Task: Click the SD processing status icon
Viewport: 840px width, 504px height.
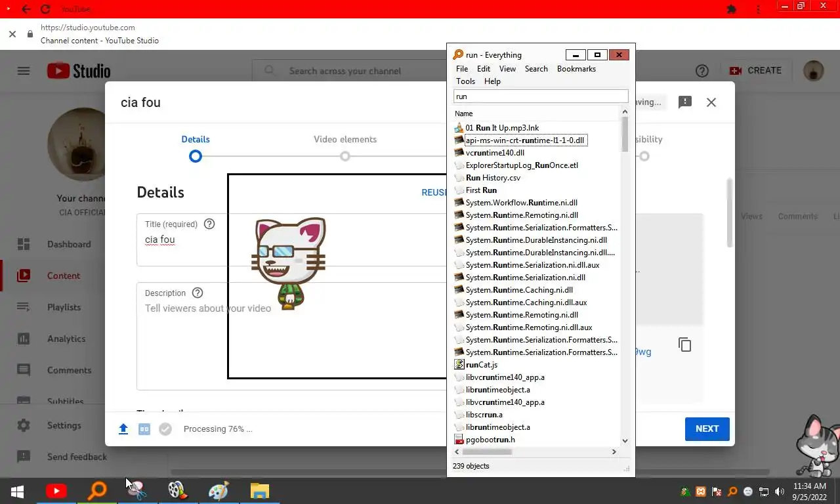Action: [x=144, y=429]
